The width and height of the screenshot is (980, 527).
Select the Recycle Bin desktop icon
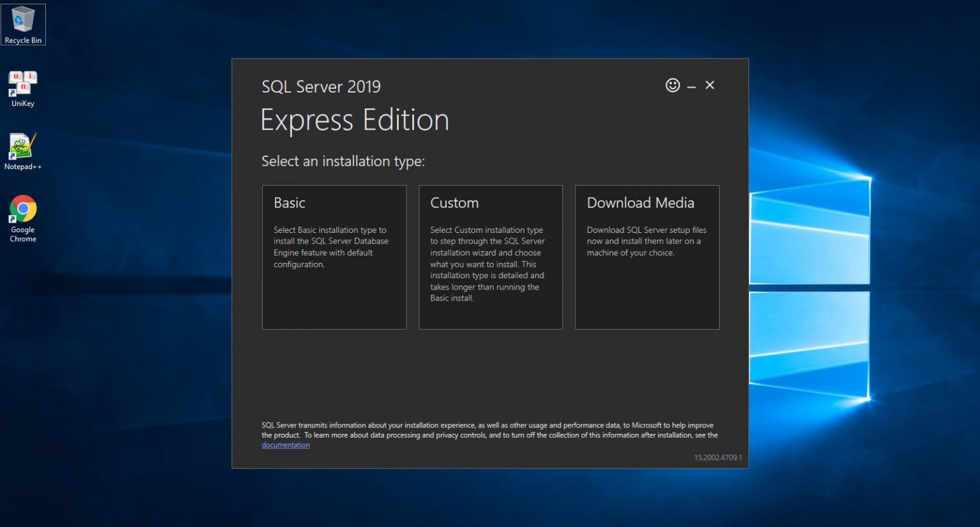pyautogui.click(x=23, y=24)
